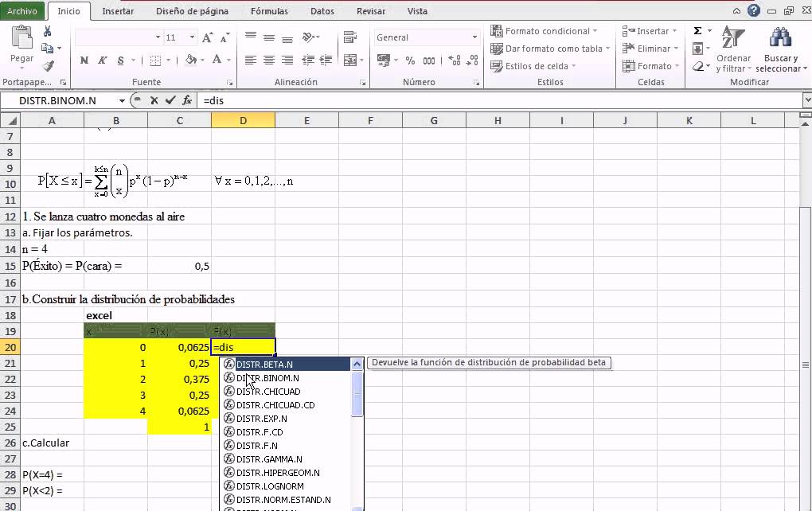Click the fill color paint bucket
The image size is (812, 511).
(x=191, y=60)
